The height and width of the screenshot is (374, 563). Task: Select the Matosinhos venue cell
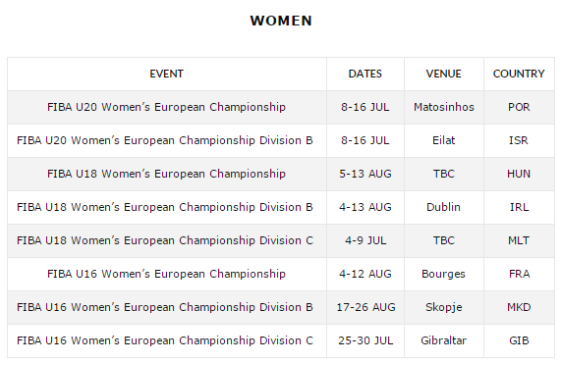tap(444, 107)
